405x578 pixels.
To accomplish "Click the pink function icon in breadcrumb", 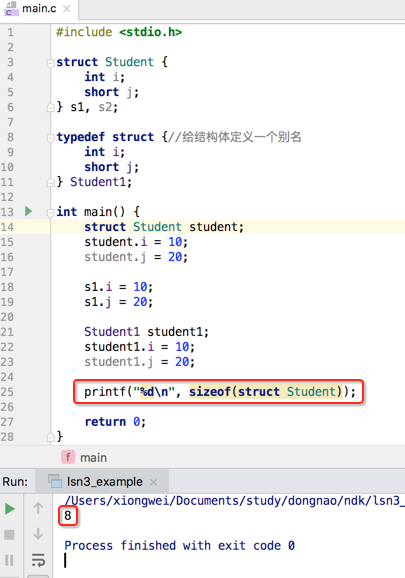I will point(68,457).
